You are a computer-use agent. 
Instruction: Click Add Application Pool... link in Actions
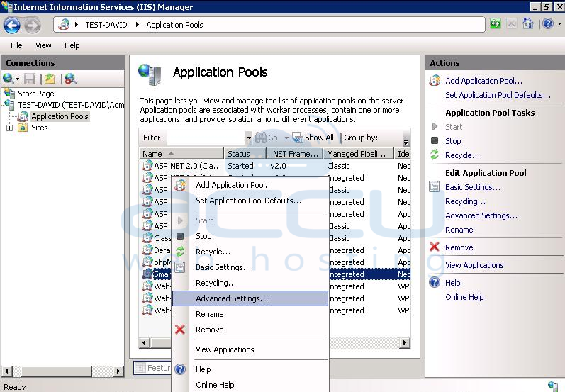tap(483, 81)
